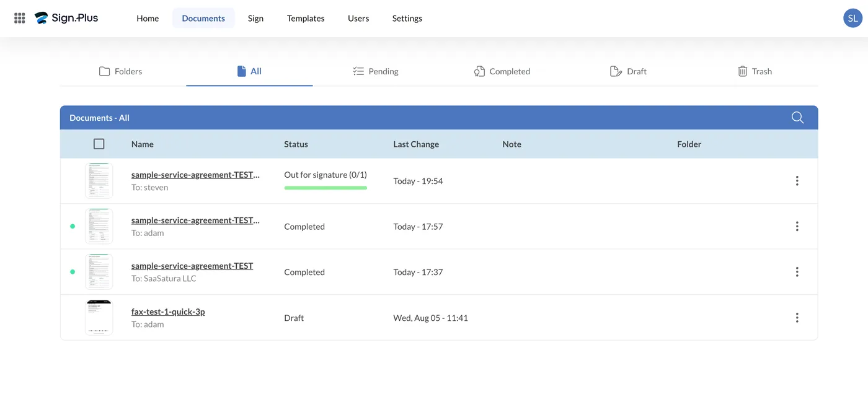Click thumbnail of SaaSatura LLC document

coord(99,272)
